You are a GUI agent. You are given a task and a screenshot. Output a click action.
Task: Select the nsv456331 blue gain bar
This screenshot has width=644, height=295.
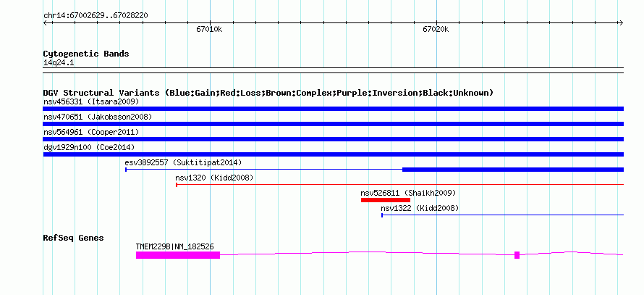point(334,109)
